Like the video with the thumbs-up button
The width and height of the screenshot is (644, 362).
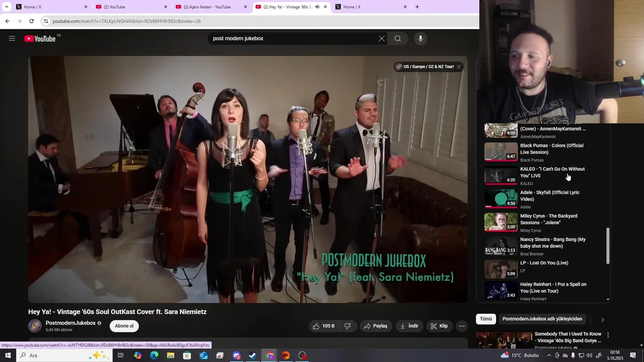(x=324, y=326)
